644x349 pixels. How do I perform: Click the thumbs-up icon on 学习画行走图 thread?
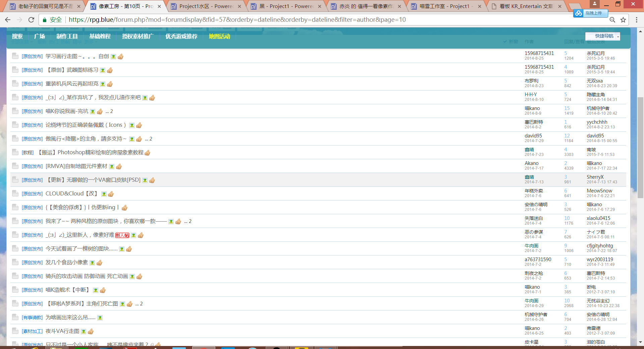tap(120, 56)
